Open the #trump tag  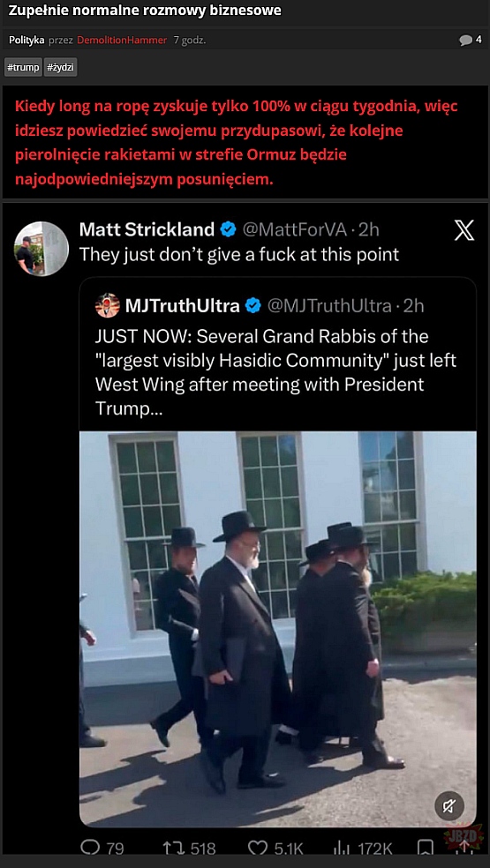pos(23,68)
